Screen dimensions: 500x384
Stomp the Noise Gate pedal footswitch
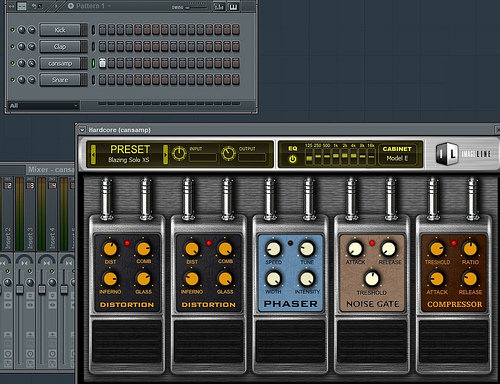coord(372,342)
